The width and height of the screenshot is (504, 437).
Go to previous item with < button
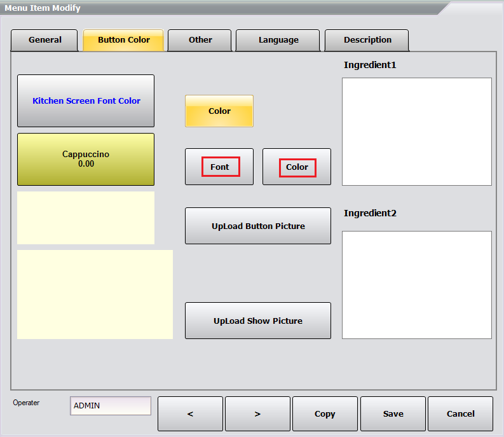tap(190, 413)
